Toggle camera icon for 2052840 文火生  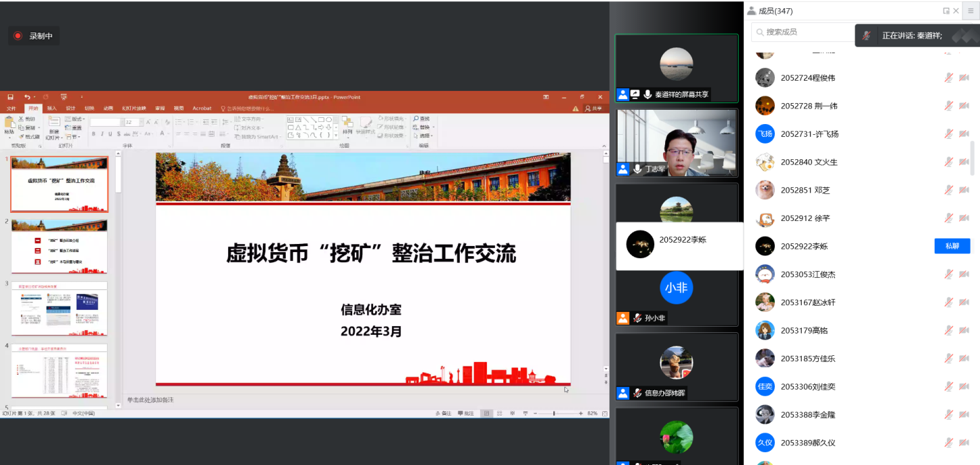(x=964, y=162)
